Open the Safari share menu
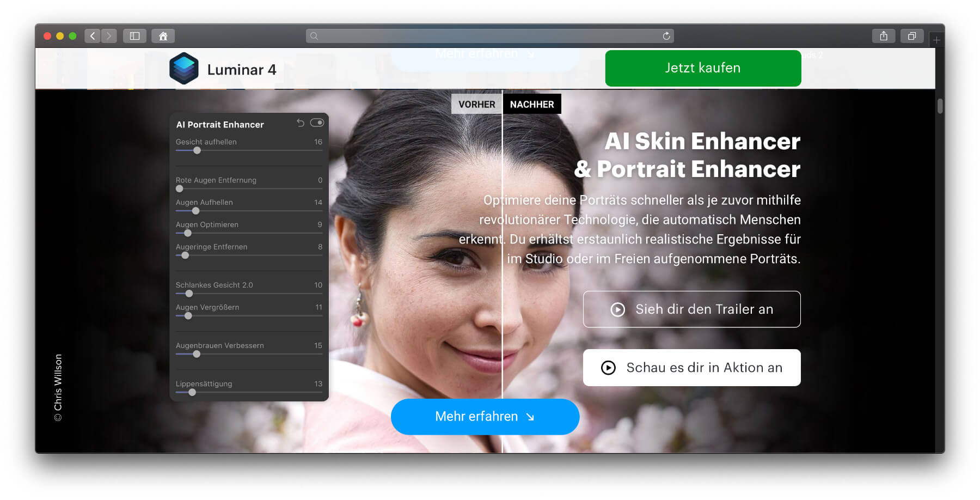The height and width of the screenshot is (500, 980). tap(884, 36)
